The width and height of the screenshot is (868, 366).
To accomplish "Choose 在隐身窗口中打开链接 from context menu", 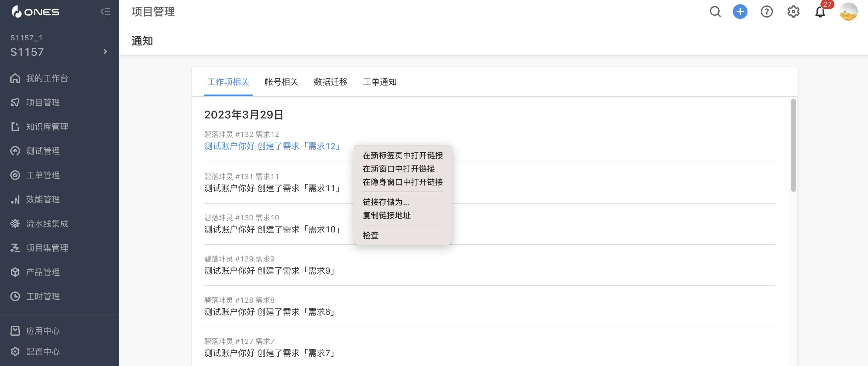I will coord(403,182).
